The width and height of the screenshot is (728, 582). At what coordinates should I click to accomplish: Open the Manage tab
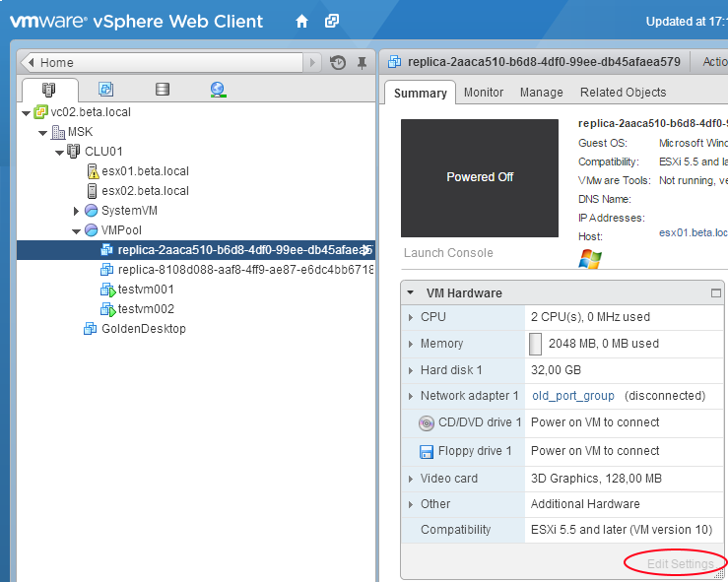[542, 93]
